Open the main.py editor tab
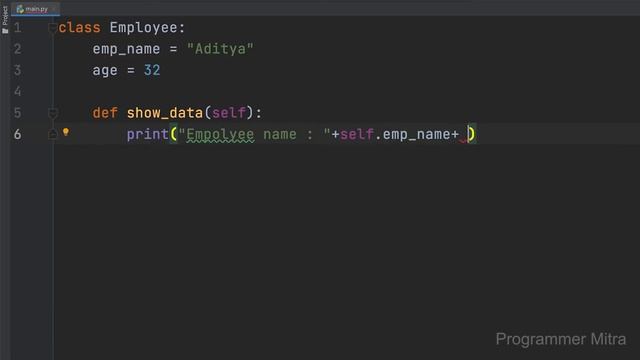640x360 pixels. [x=36, y=9]
